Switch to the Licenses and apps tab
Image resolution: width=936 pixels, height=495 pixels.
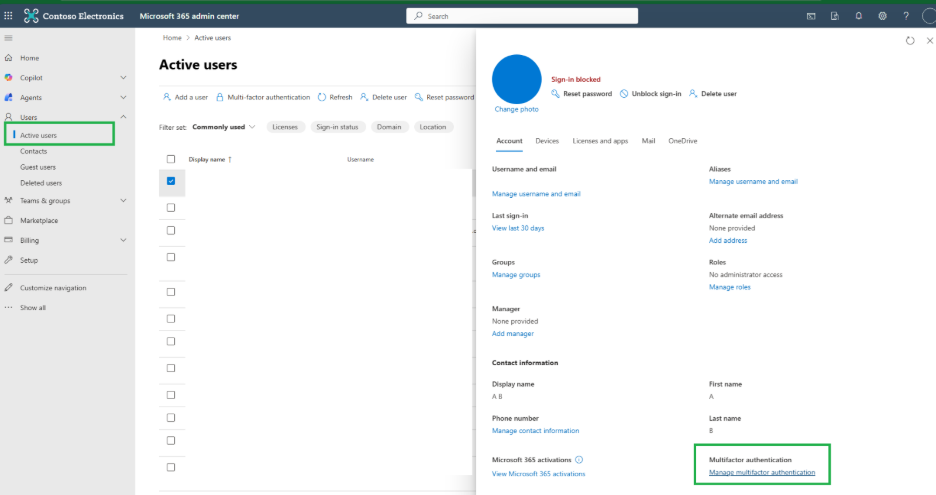pyautogui.click(x=600, y=141)
